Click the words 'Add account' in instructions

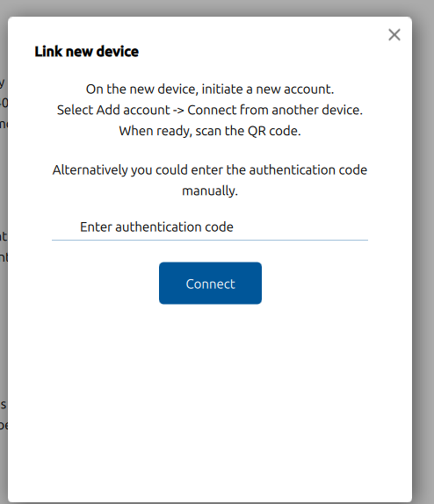point(133,110)
